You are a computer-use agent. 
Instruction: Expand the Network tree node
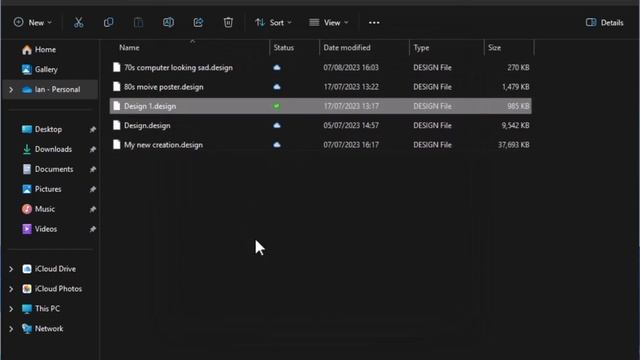click(11, 329)
